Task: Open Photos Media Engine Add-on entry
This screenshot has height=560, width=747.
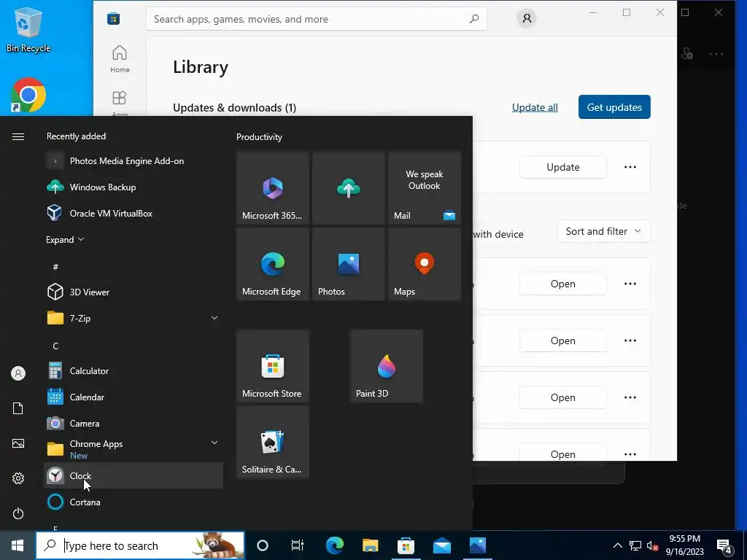Action: click(133, 161)
